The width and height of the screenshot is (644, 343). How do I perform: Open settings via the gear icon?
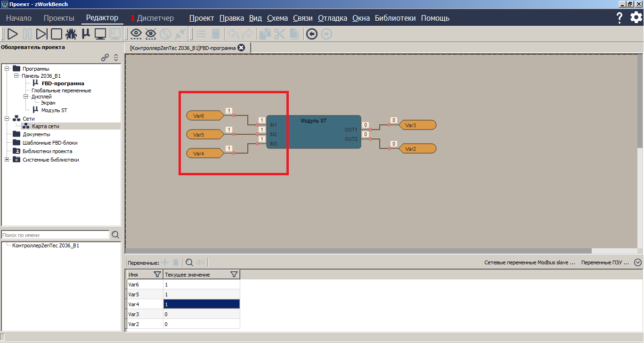click(x=636, y=18)
